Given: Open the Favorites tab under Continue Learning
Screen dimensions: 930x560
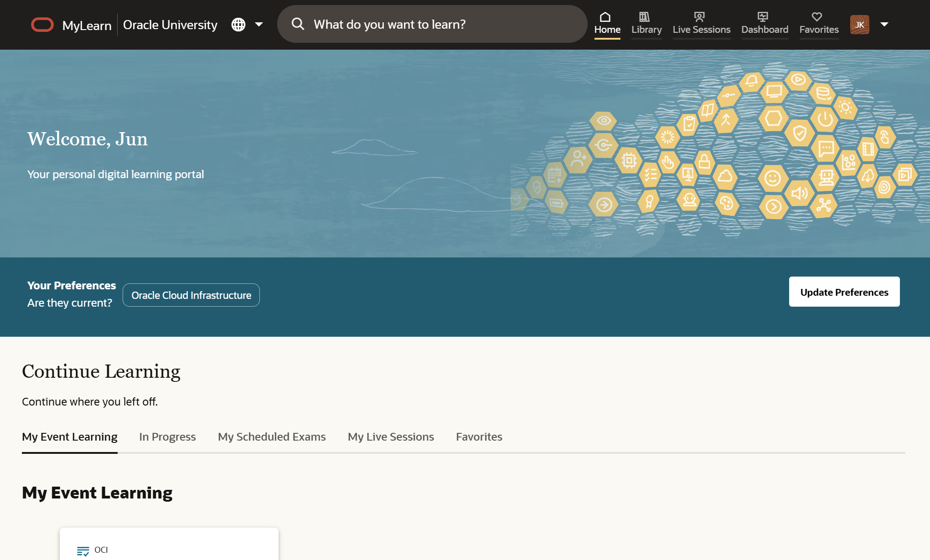Looking at the screenshot, I should coord(479,437).
